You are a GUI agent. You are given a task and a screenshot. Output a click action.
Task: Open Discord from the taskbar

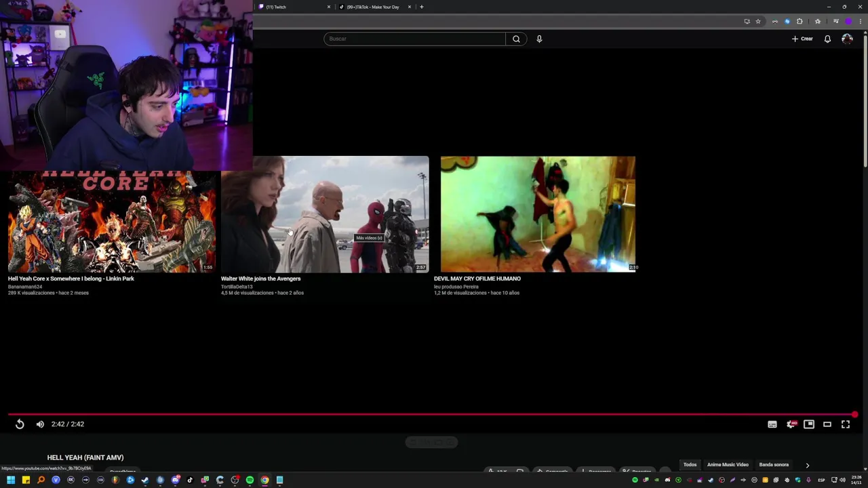click(x=175, y=480)
